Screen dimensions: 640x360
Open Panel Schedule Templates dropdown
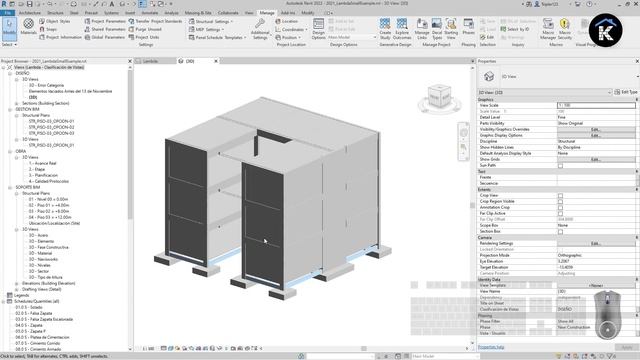click(x=218, y=37)
